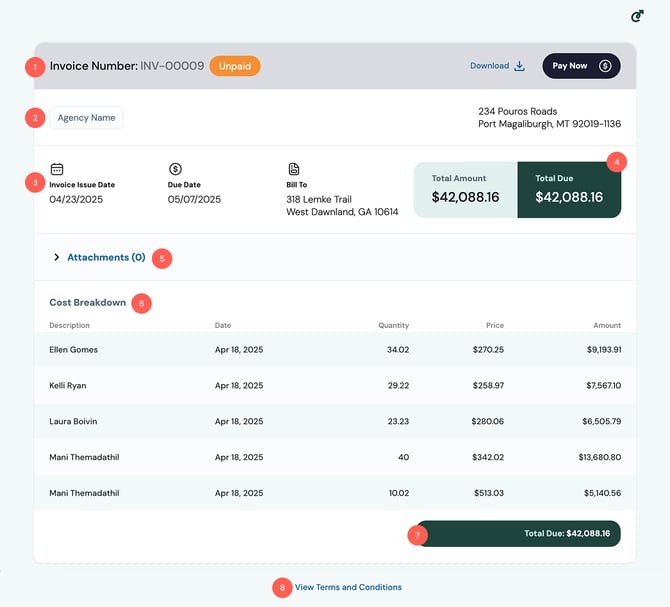This screenshot has width=670, height=607.
Task: Click agency address 234 Pouros Roads
Action: tap(517, 111)
